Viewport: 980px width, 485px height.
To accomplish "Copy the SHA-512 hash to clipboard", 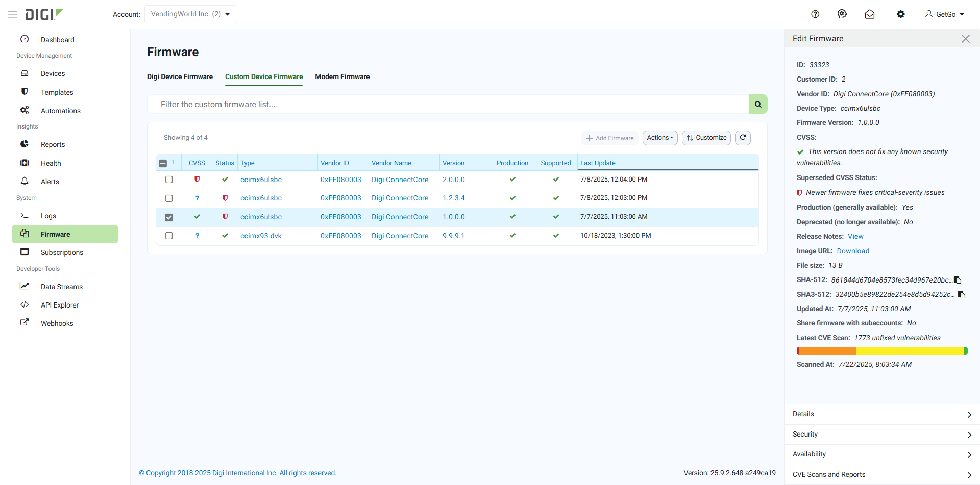I will point(958,280).
